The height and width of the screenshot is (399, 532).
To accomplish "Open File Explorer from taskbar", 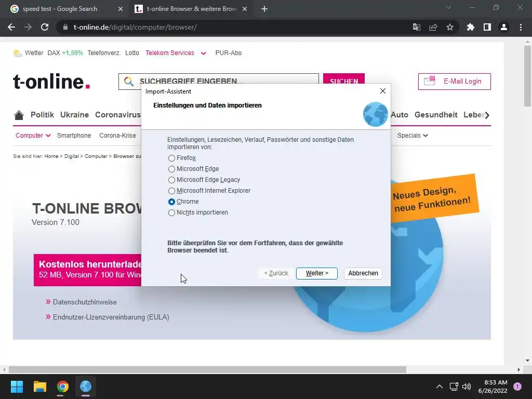I will (39, 387).
